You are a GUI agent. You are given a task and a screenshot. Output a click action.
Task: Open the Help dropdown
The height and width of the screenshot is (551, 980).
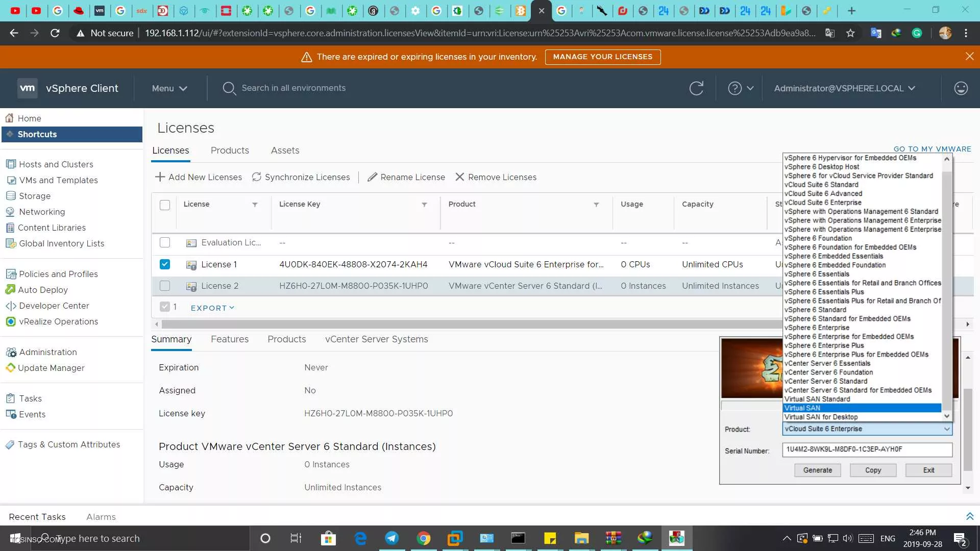click(741, 88)
